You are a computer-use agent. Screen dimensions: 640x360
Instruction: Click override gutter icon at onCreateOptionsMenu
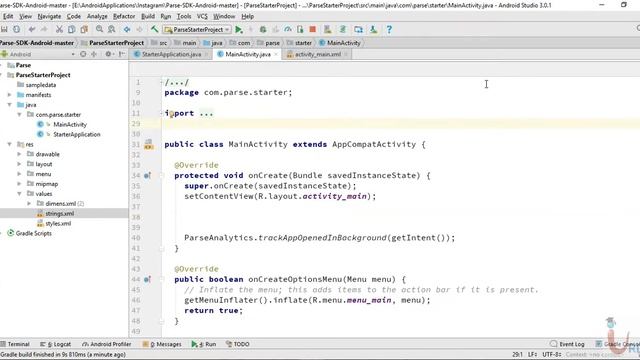(x=147, y=280)
